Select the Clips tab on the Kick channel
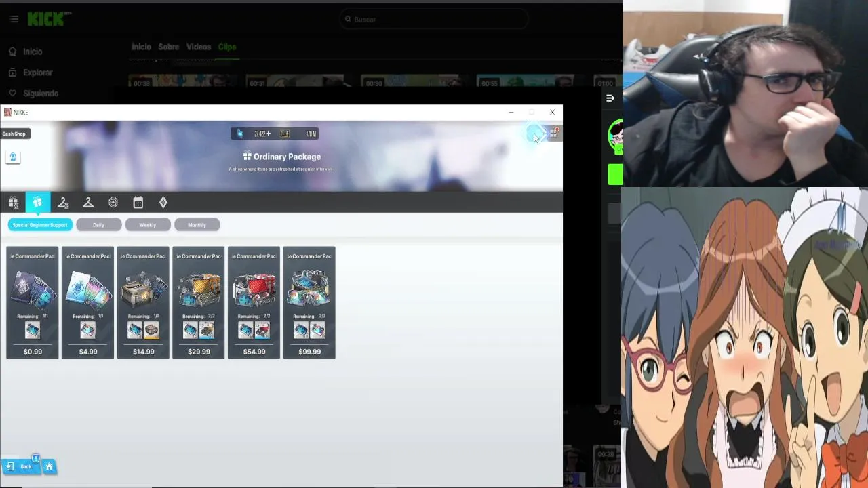The height and width of the screenshot is (488, 868). [227, 47]
